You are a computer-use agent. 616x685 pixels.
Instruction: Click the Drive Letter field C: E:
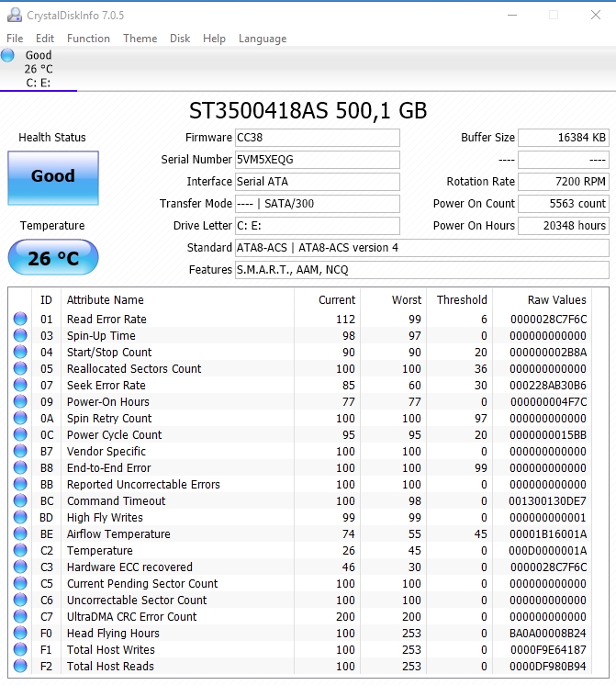317,226
